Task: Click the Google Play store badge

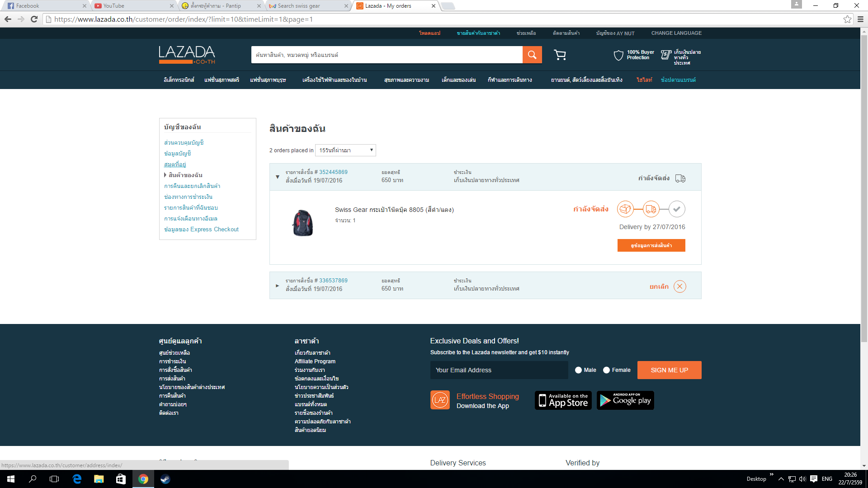Action: [x=625, y=400]
